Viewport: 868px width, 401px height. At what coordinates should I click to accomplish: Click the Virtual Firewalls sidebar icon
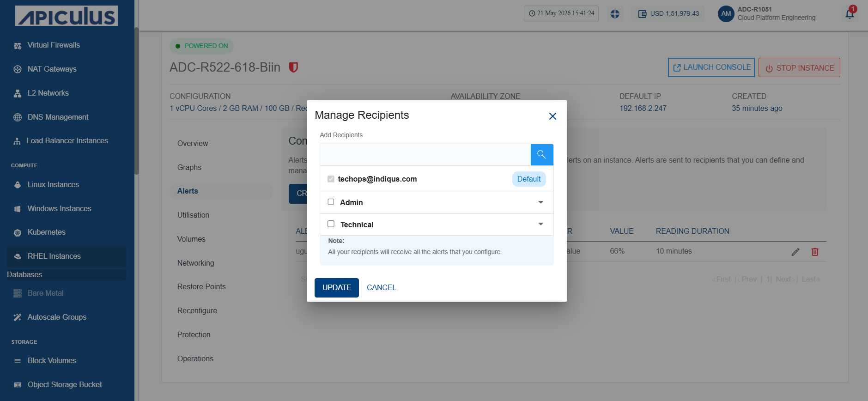18,45
